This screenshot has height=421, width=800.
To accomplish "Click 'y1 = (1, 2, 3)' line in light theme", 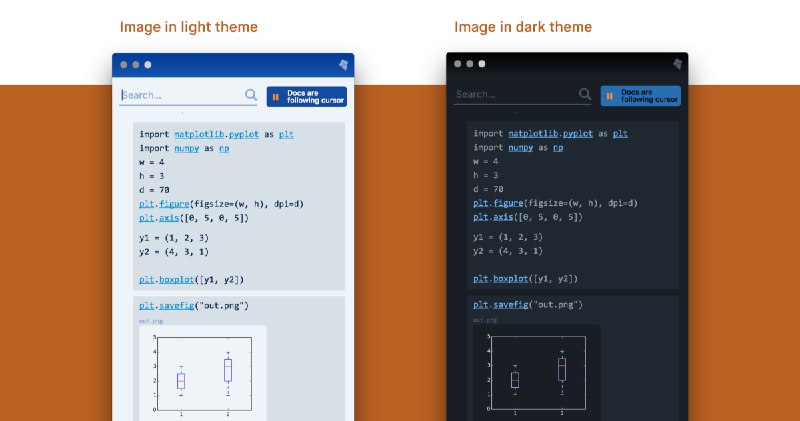I will [x=173, y=238].
